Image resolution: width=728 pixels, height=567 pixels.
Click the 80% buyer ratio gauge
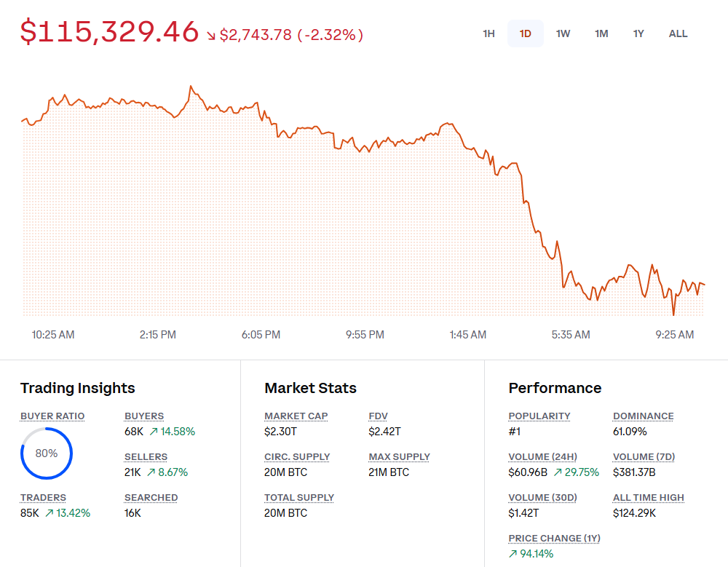click(x=46, y=453)
